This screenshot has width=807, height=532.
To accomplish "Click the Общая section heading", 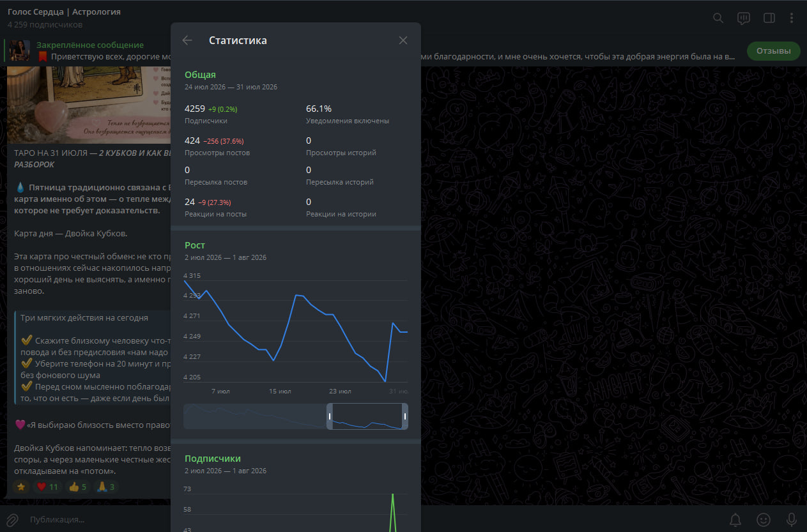I will tap(200, 75).
